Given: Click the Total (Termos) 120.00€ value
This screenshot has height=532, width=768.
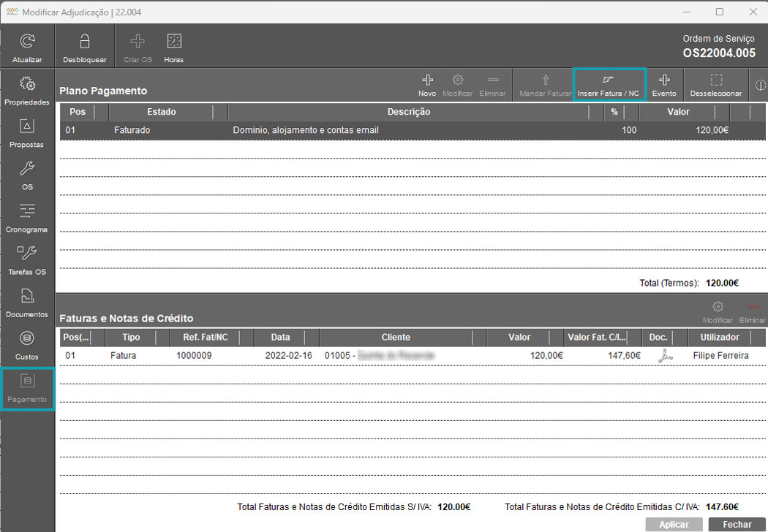Looking at the screenshot, I should pos(722,283).
